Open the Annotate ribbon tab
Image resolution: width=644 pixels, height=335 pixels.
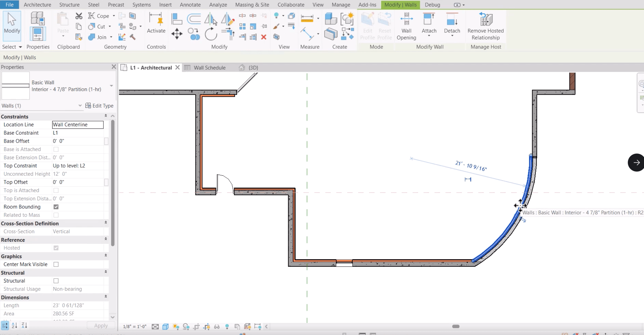(190, 5)
